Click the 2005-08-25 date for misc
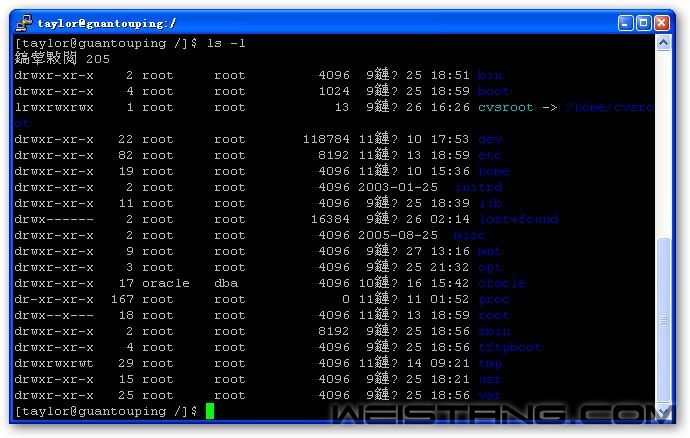Image resolution: width=690 pixels, height=438 pixels. pyautogui.click(x=398, y=235)
